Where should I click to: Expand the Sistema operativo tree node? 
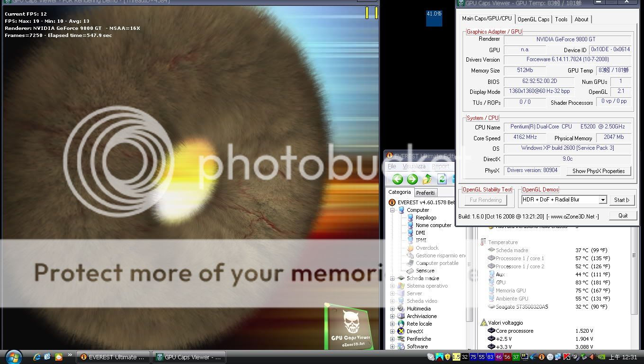[x=392, y=286]
